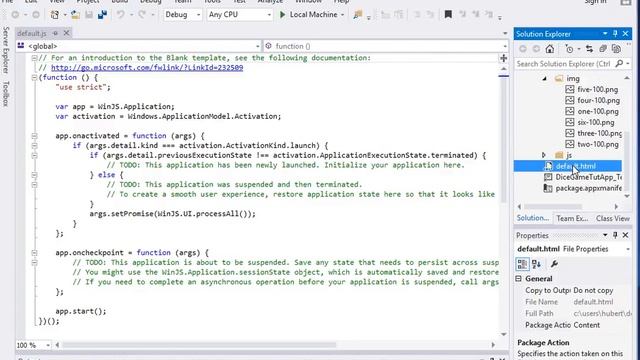Open the Server Explorer side tab
The image size is (640, 360).
click(x=6, y=50)
